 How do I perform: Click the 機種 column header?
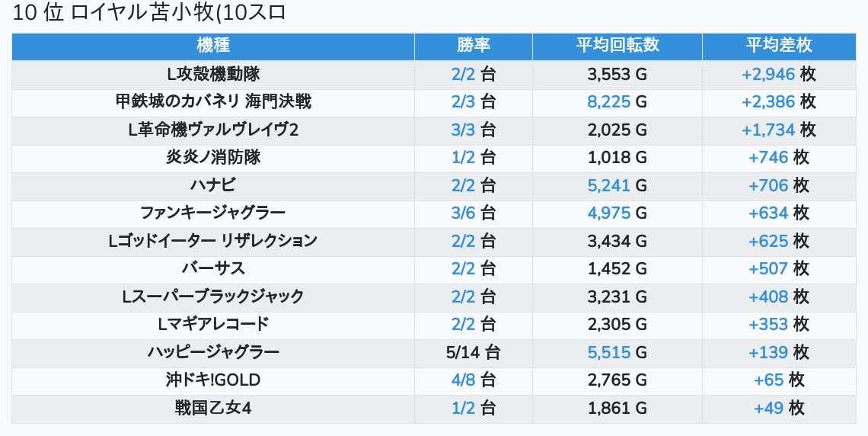click(213, 46)
